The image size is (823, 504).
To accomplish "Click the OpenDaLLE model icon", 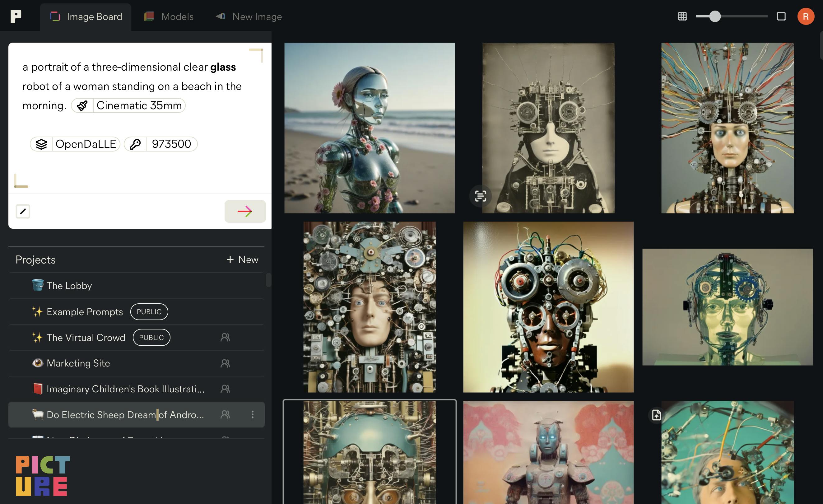I will pyautogui.click(x=42, y=143).
